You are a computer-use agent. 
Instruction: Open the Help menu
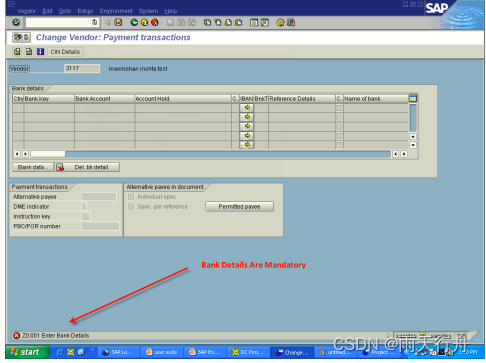[171, 11]
